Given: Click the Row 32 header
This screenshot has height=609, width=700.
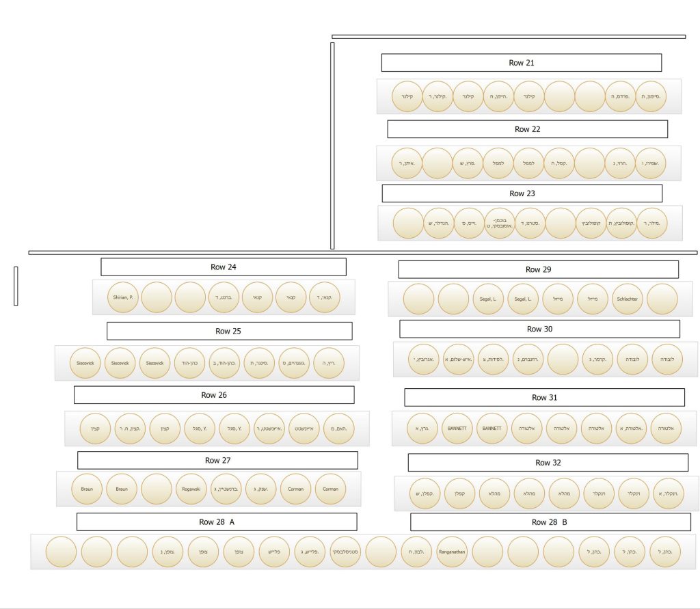Looking at the screenshot, I should pyautogui.click(x=548, y=463).
